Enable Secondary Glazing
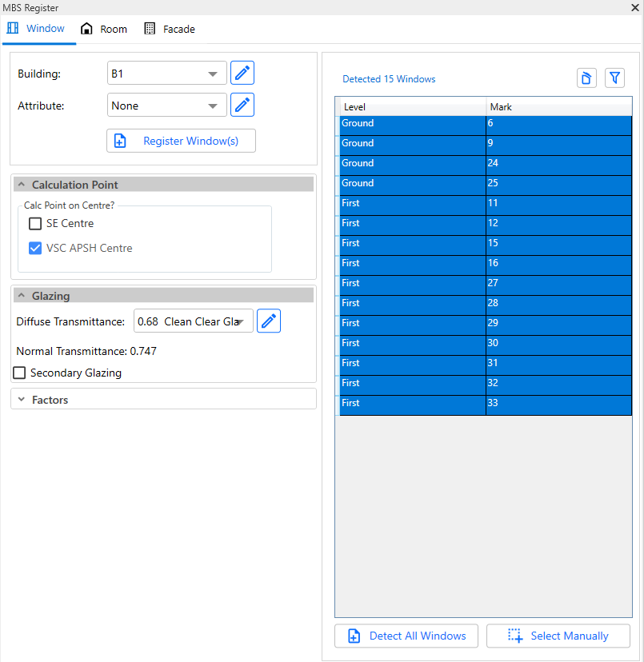 click(x=19, y=373)
